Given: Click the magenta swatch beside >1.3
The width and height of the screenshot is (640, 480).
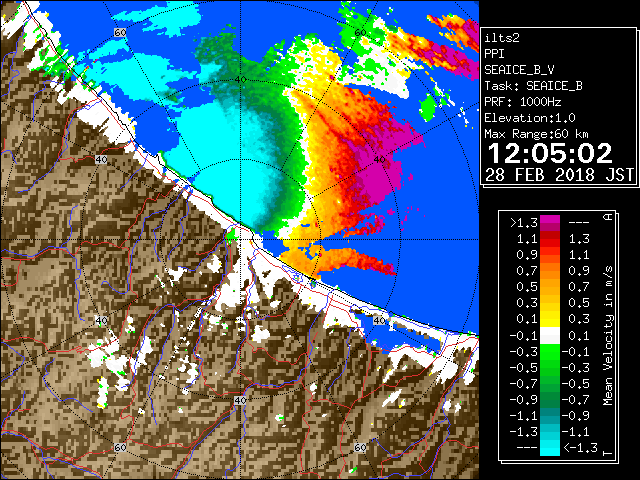Looking at the screenshot, I should click(x=550, y=223).
